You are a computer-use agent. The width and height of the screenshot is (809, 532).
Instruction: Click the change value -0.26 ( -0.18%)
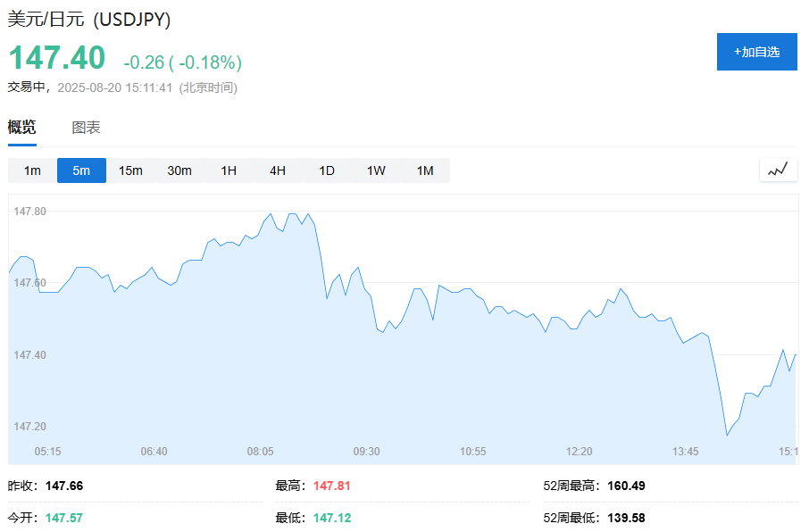coord(183,62)
